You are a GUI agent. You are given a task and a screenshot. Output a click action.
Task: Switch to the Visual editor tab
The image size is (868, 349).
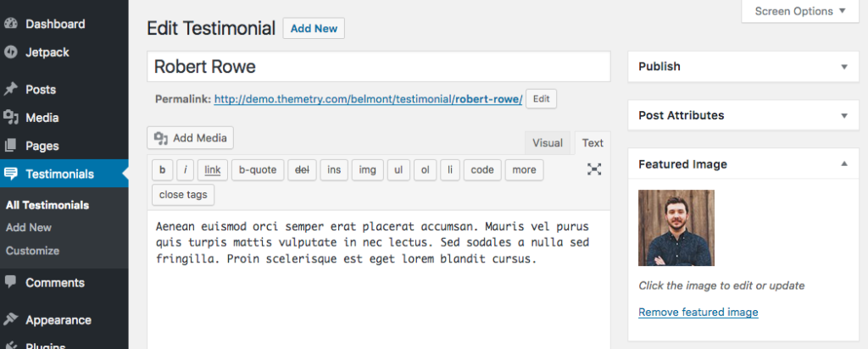click(548, 143)
